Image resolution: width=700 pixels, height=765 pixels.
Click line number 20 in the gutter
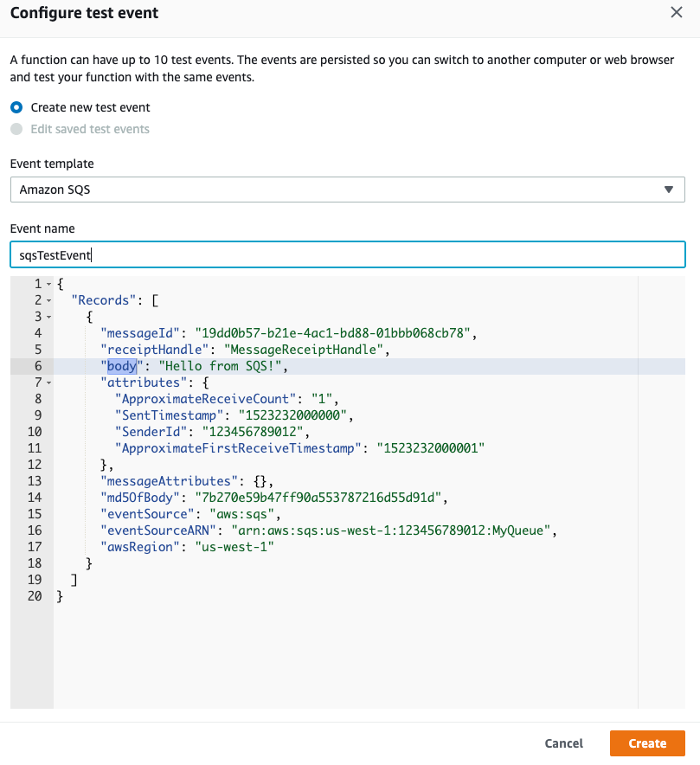(34, 596)
